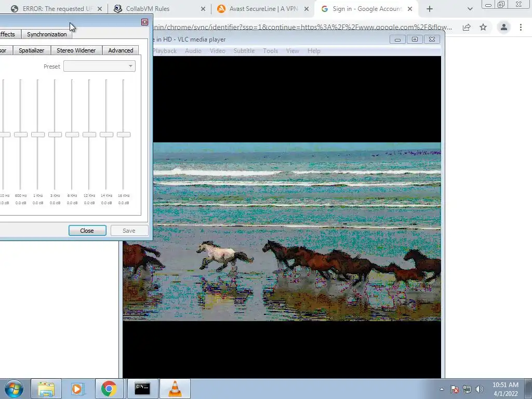532x399 pixels.
Task: Click the 6 KHz equalizer slider
Action: tap(72, 135)
